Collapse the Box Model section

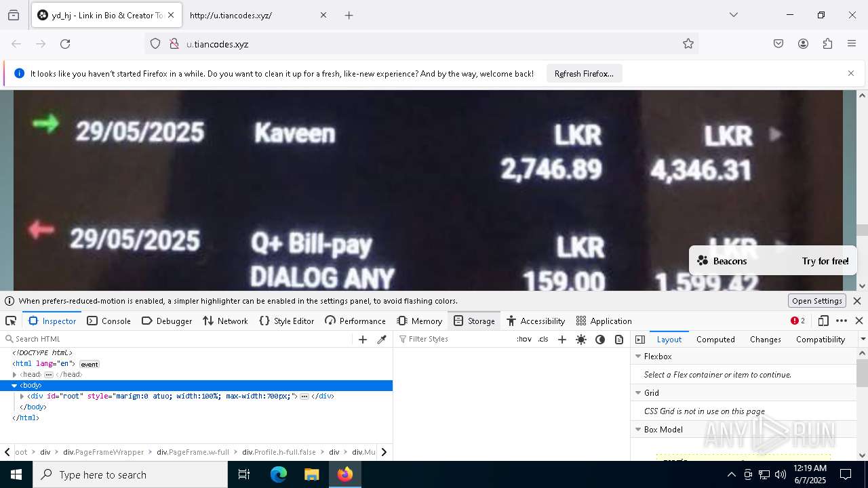coord(638,430)
